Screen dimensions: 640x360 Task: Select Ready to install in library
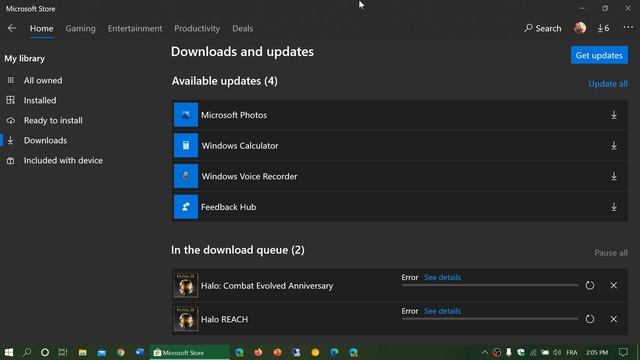tap(53, 120)
